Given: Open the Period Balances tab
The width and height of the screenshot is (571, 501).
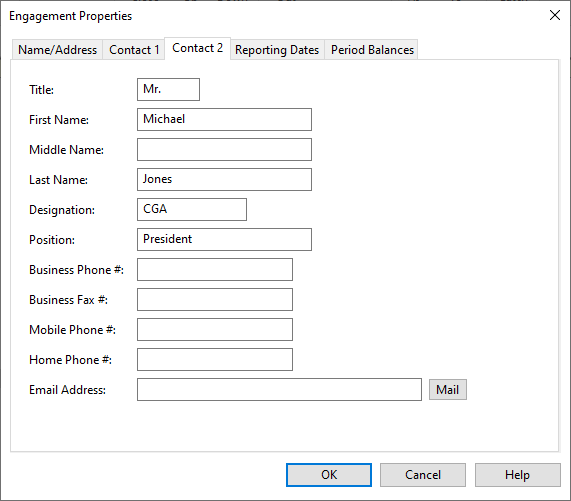Looking at the screenshot, I should 372,50.
